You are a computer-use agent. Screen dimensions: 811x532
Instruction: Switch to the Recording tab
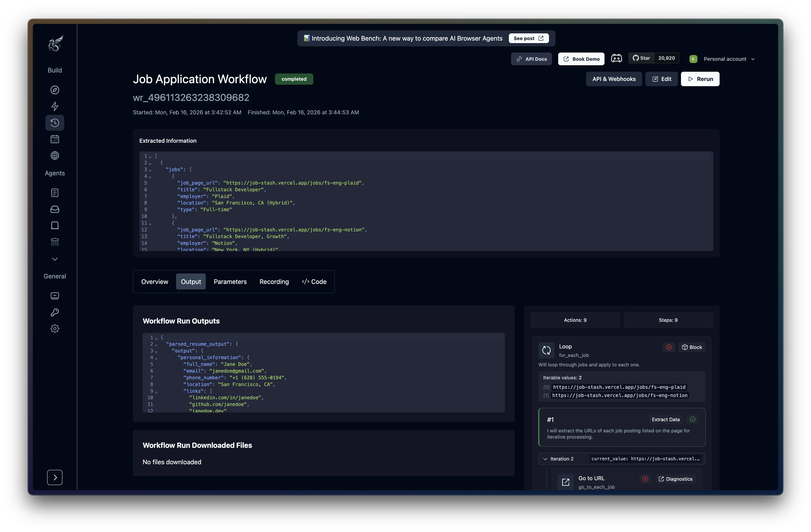point(274,281)
